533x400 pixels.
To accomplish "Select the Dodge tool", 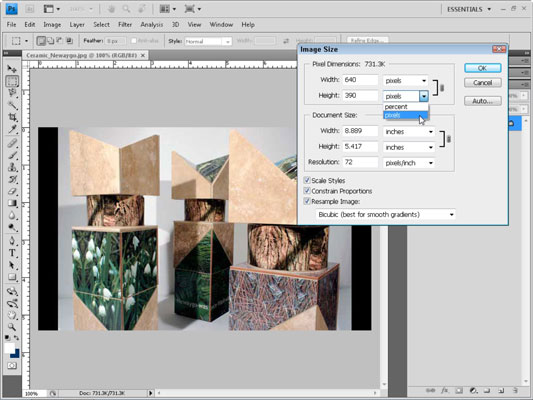I will 12,227.
